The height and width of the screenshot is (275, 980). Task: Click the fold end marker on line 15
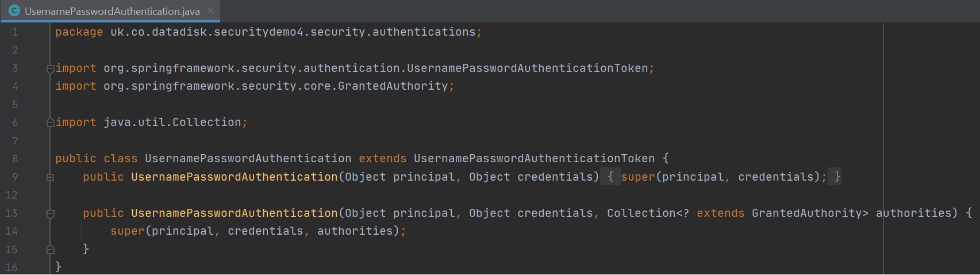tap(51, 249)
